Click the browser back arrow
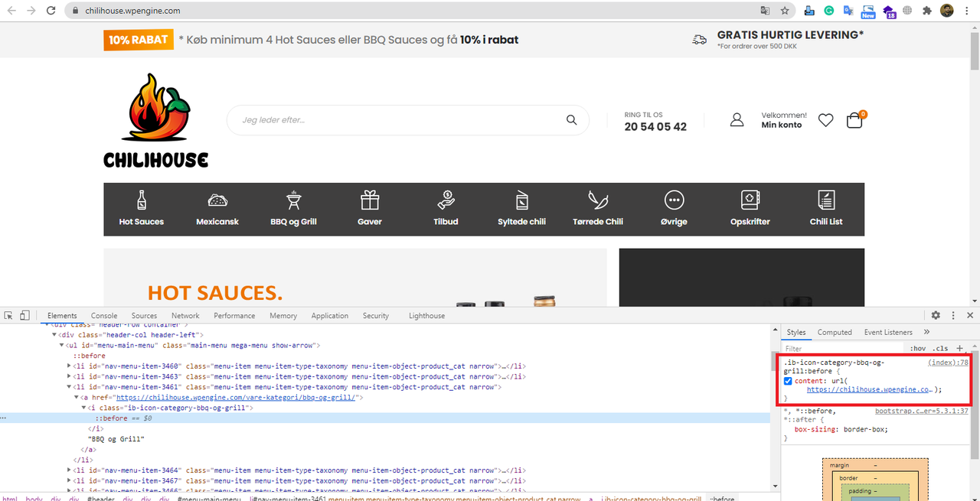Image resolution: width=980 pixels, height=501 pixels. point(11,11)
